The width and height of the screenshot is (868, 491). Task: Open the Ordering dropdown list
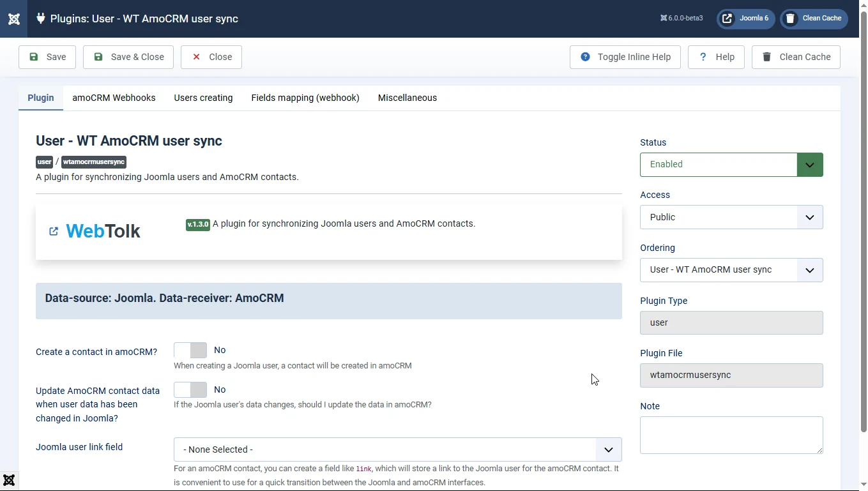click(x=731, y=270)
